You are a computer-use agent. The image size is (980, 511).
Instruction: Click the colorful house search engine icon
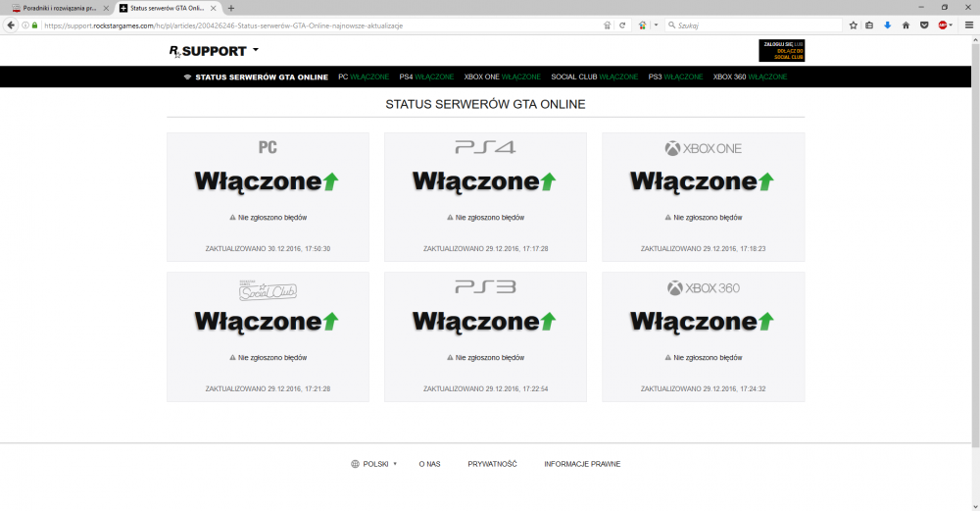(x=642, y=26)
